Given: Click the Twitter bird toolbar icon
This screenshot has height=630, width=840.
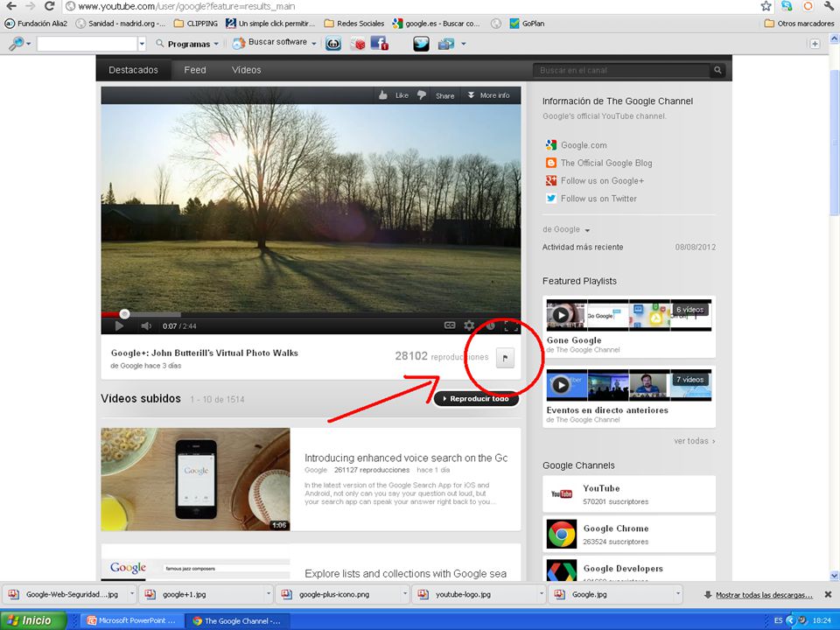Looking at the screenshot, I should tap(421, 44).
